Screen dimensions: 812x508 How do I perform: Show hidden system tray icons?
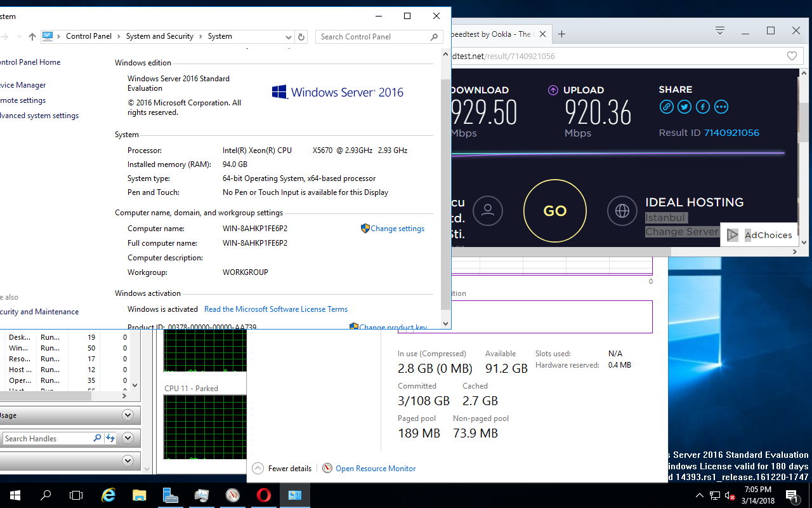pos(699,495)
